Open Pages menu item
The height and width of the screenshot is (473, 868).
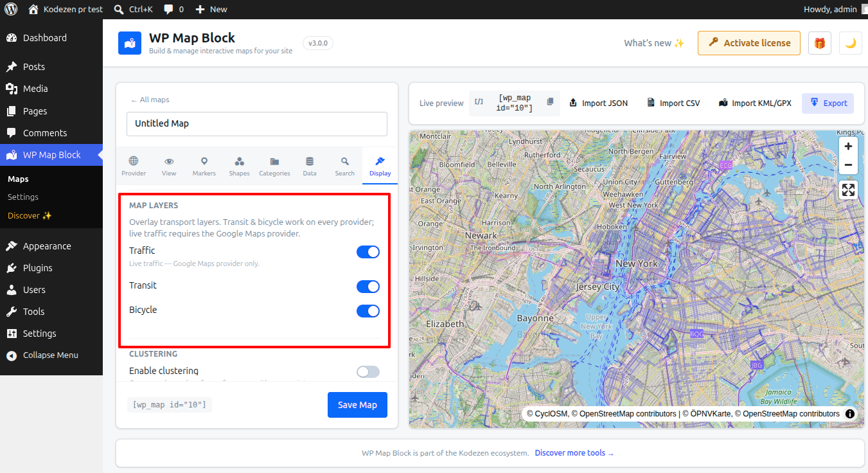tap(51, 111)
